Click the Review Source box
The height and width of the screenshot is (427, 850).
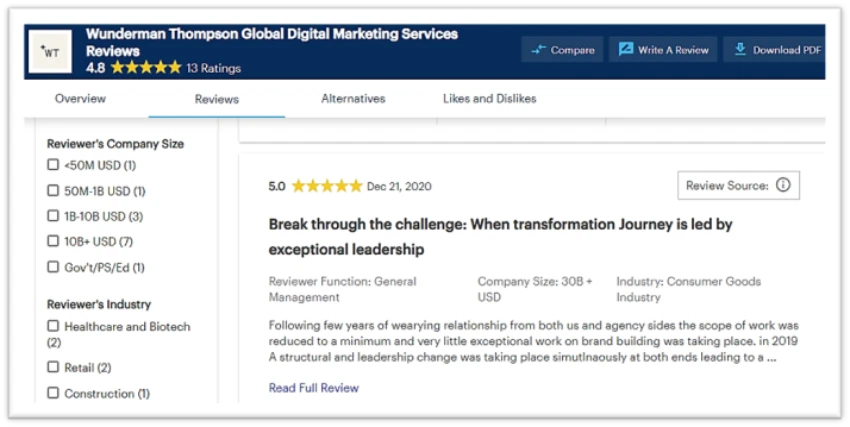[x=738, y=185]
